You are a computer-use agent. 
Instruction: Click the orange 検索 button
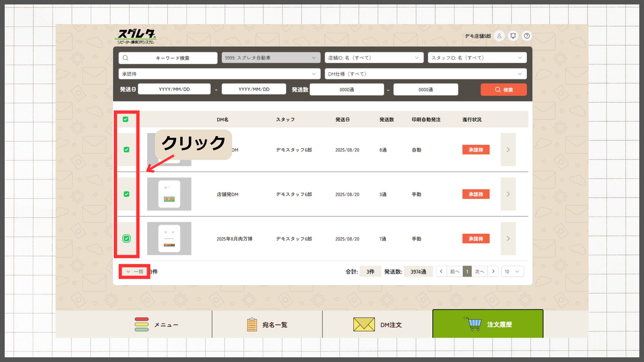pos(503,89)
